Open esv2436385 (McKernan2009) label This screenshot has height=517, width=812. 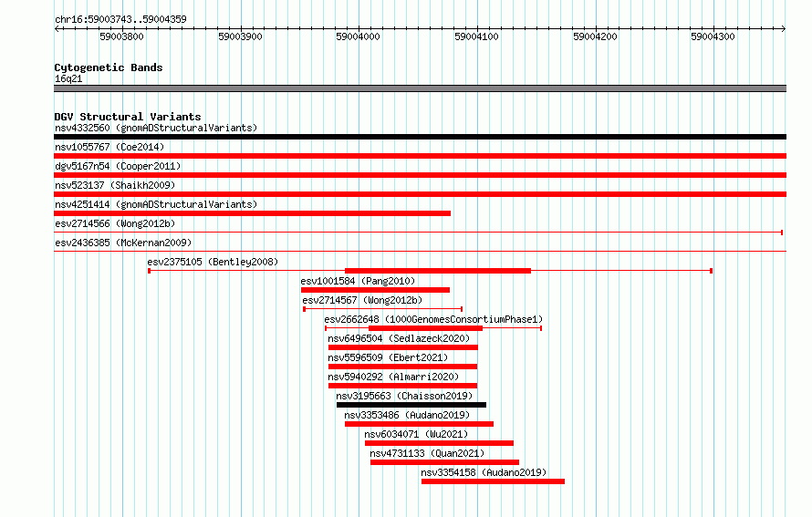click(123, 243)
